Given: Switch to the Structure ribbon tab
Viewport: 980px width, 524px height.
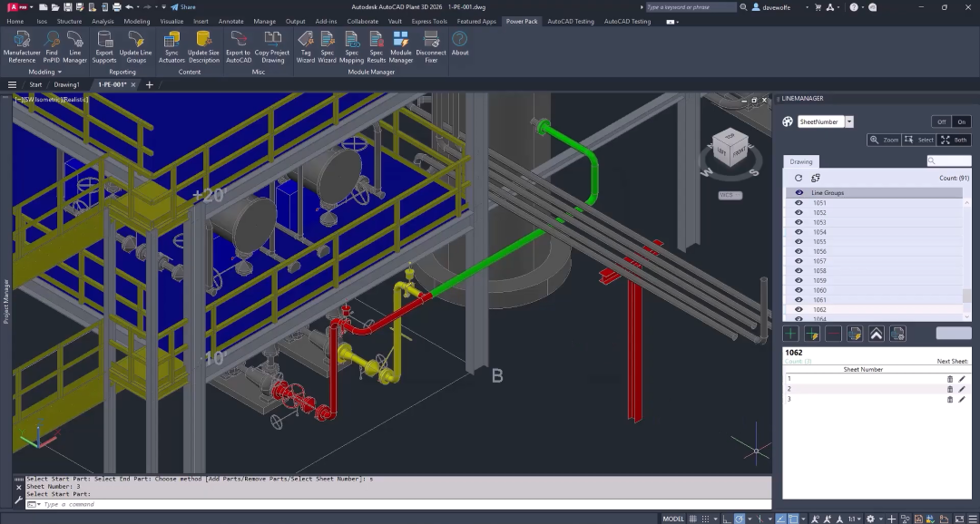Looking at the screenshot, I should tap(69, 21).
